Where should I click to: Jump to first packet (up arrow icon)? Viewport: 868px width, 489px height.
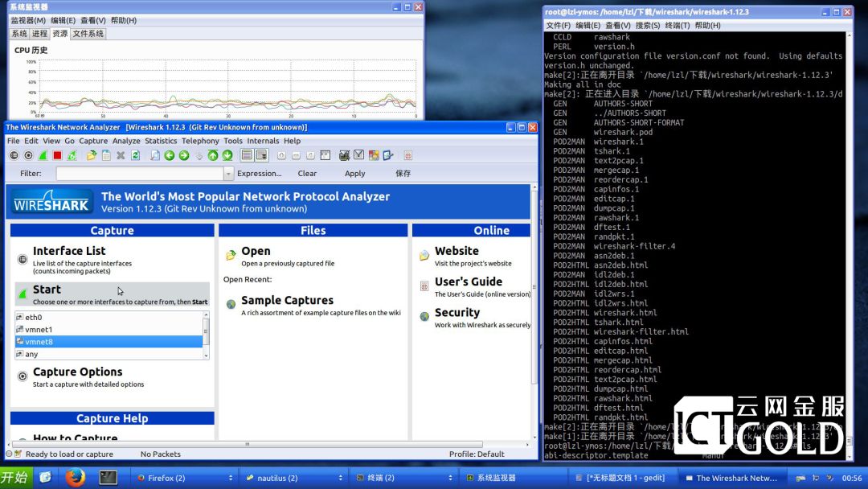pyautogui.click(x=213, y=155)
